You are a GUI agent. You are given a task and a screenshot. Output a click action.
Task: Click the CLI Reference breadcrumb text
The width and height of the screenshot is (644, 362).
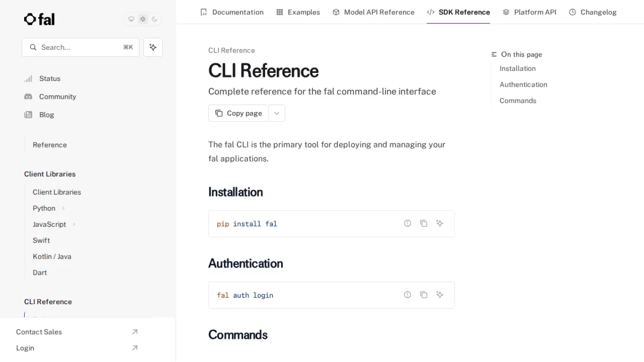click(231, 50)
